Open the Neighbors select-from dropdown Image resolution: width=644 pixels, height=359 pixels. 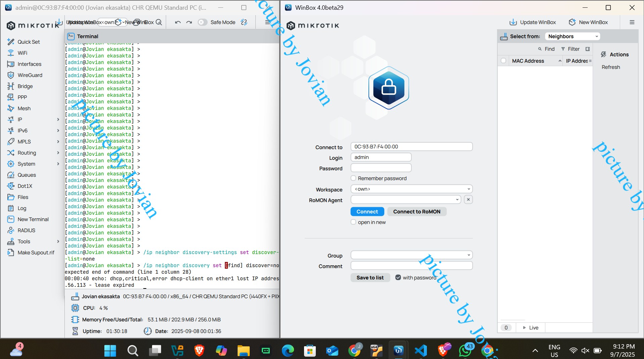[573, 36]
